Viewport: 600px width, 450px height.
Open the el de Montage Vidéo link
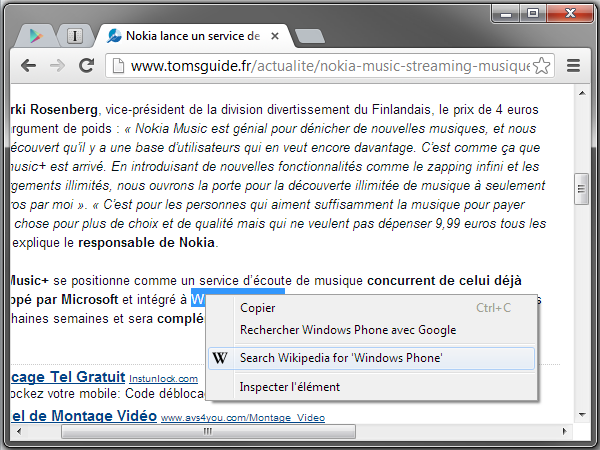click(x=84, y=416)
